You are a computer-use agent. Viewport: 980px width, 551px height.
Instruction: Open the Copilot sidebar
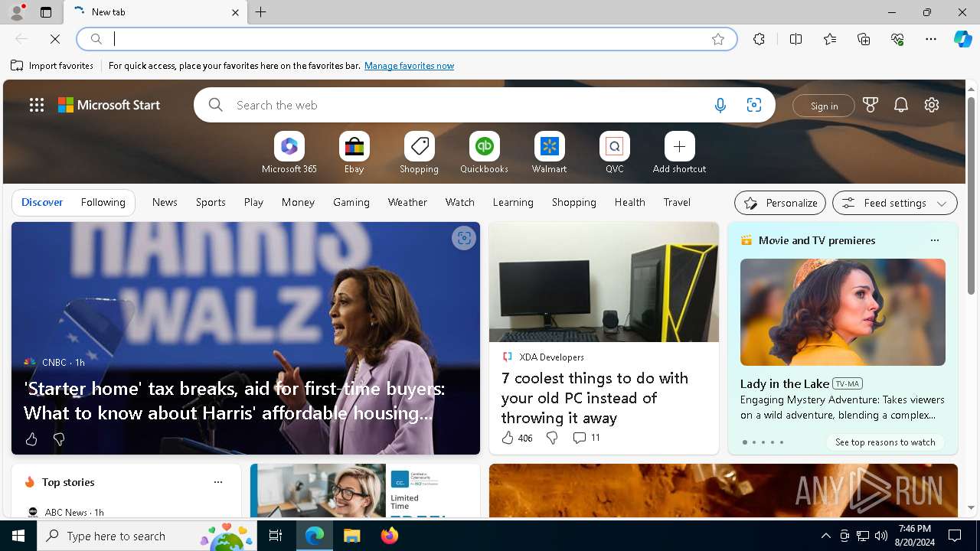coord(962,39)
